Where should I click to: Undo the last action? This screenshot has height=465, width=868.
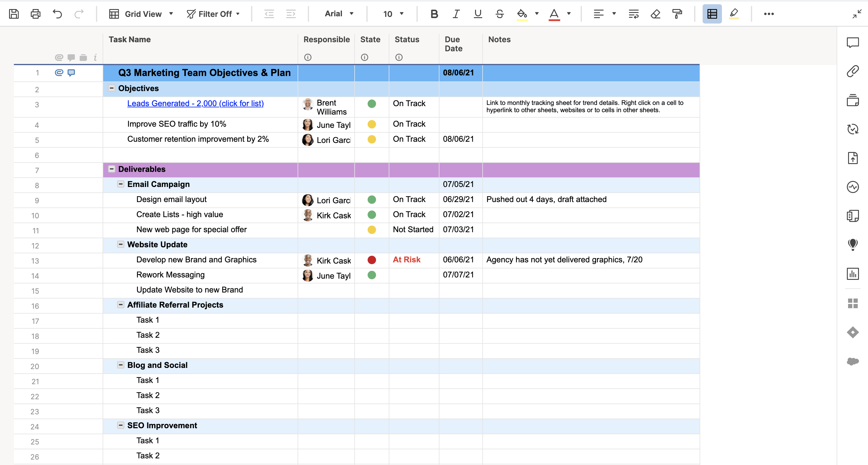pos(57,14)
